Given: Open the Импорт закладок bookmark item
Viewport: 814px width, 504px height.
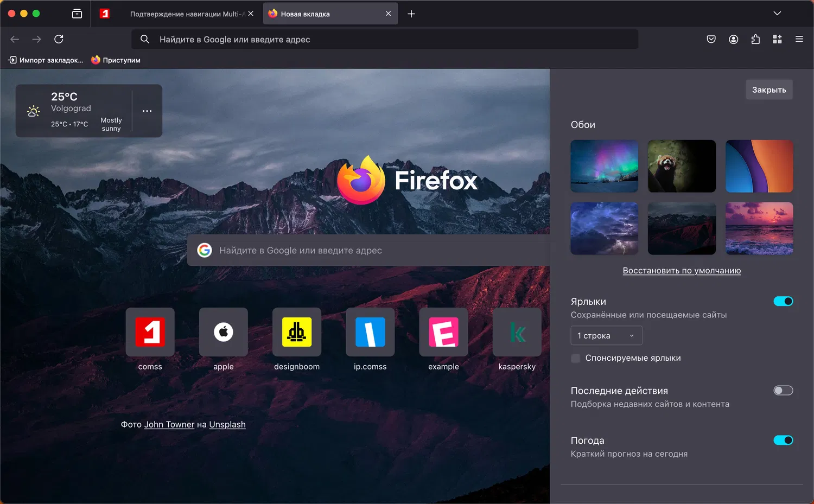Looking at the screenshot, I should click(46, 60).
